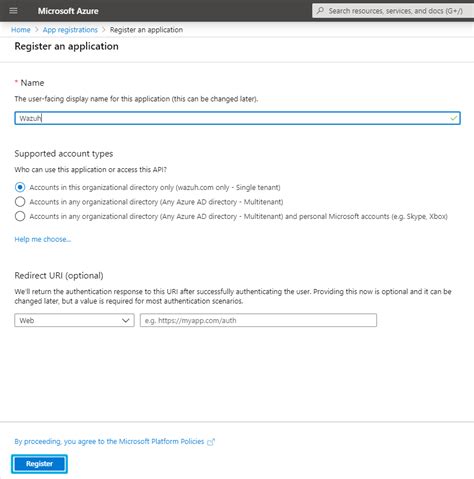
Task: Go to Home breadcrumb
Action: coord(21,30)
